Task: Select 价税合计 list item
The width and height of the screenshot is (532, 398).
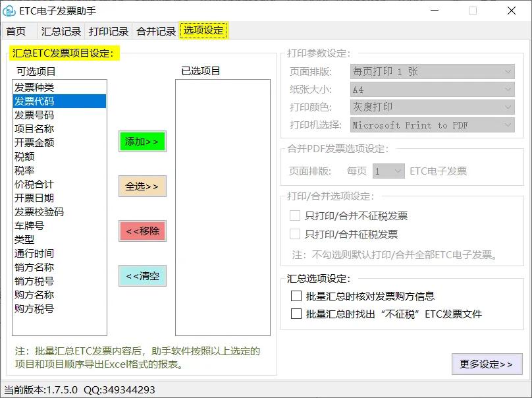Action: coord(59,185)
